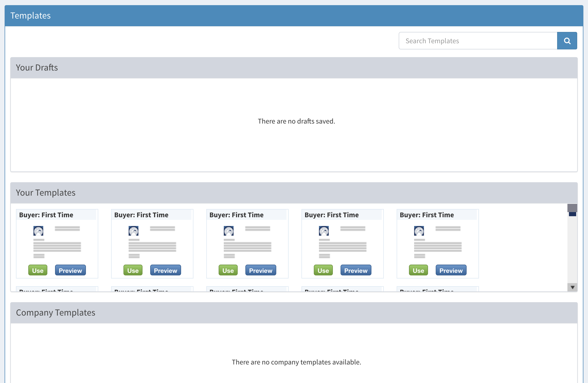Preview the fifth Buyer: First Time template

pyautogui.click(x=451, y=270)
